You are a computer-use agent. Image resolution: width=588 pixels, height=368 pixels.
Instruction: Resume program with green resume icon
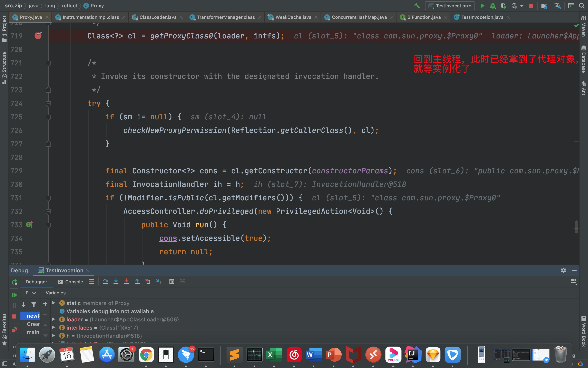pos(14,295)
